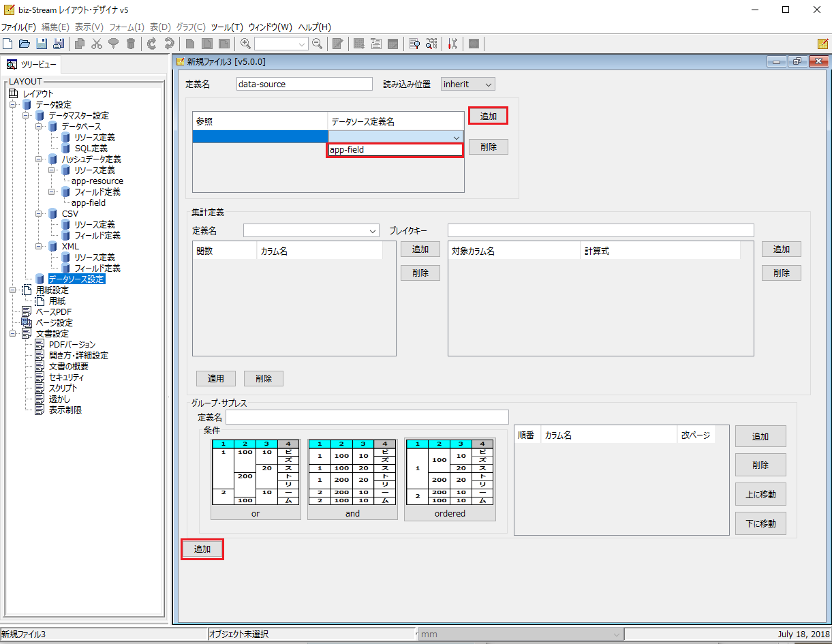The height and width of the screenshot is (644, 832).
Task: Open the ツール(T) menu
Action: tap(227, 27)
